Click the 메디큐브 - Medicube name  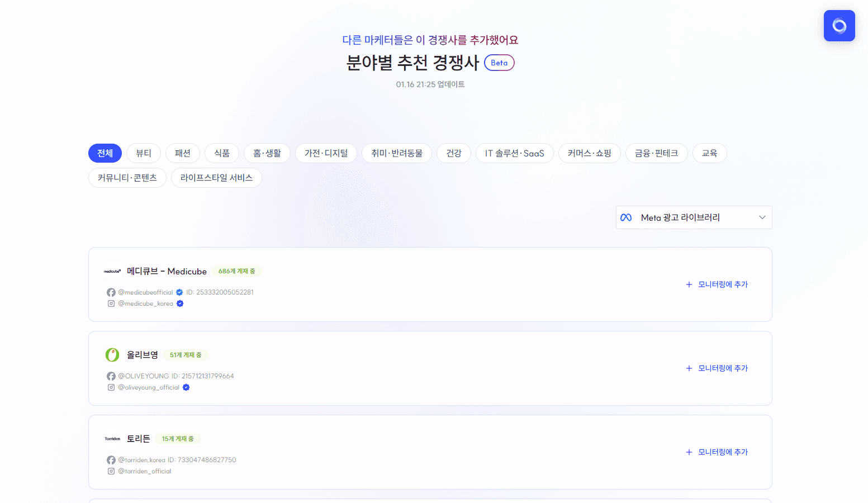tap(167, 271)
